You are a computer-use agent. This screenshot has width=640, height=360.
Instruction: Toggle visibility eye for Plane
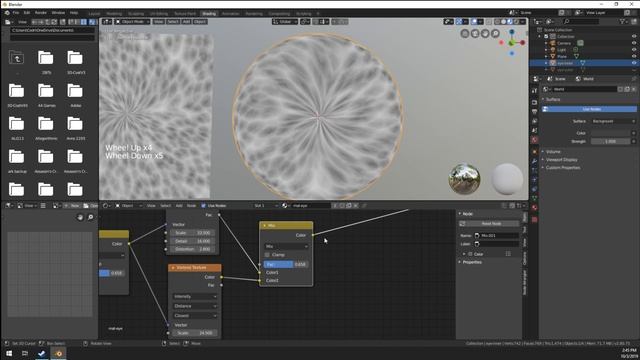pos(634,56)
